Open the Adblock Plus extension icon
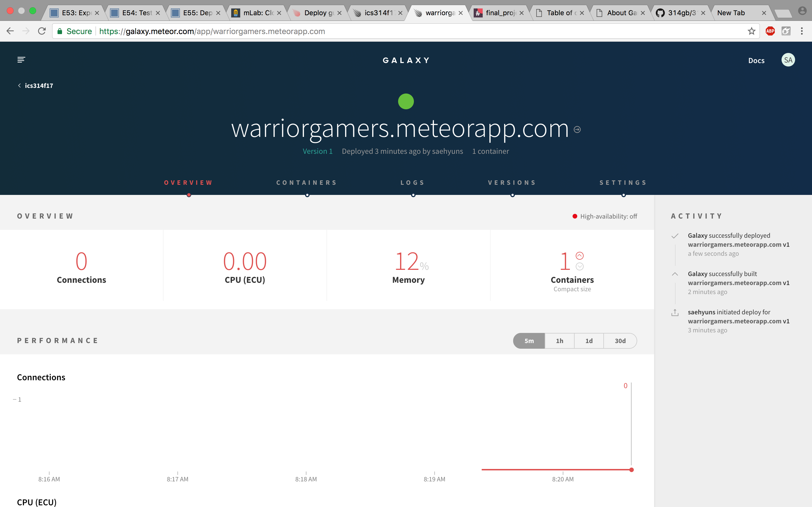812x507 pixels. (770, 31)
